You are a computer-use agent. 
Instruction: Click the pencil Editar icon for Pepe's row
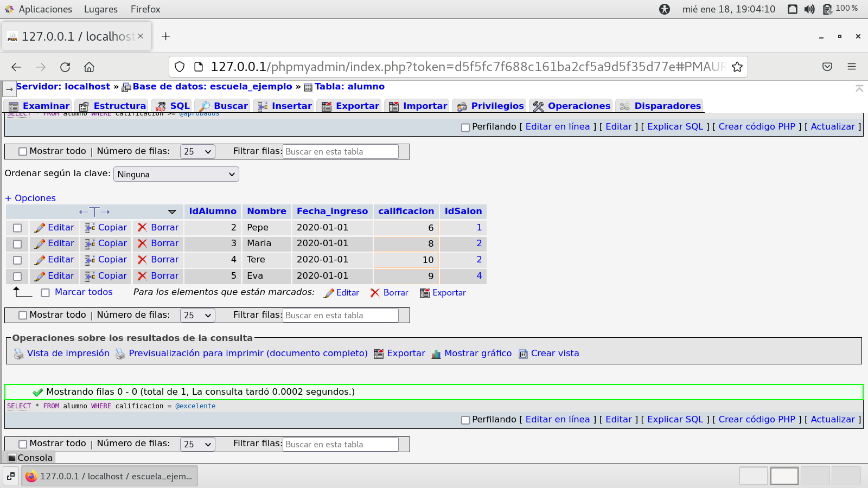pyautogui.click(x=40, y=228)
